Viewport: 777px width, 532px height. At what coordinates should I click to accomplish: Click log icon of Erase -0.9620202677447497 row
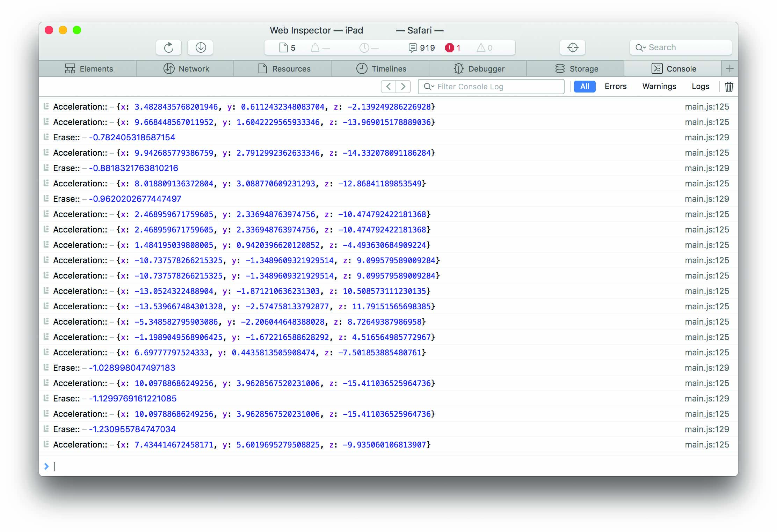tap(46, 198)
